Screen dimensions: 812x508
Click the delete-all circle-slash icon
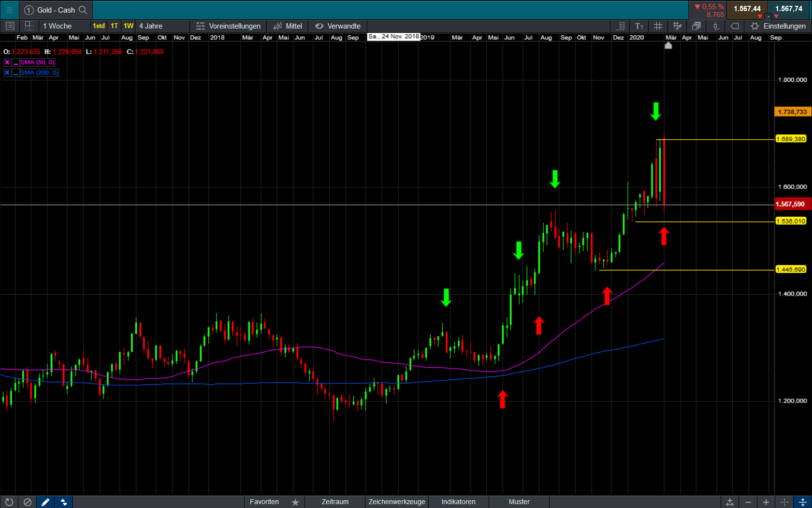tap(28, 502)
